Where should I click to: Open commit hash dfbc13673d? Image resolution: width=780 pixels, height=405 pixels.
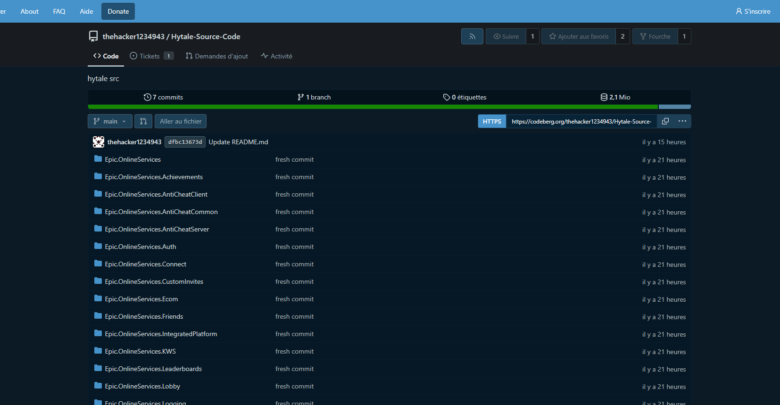tap(185, 142)
